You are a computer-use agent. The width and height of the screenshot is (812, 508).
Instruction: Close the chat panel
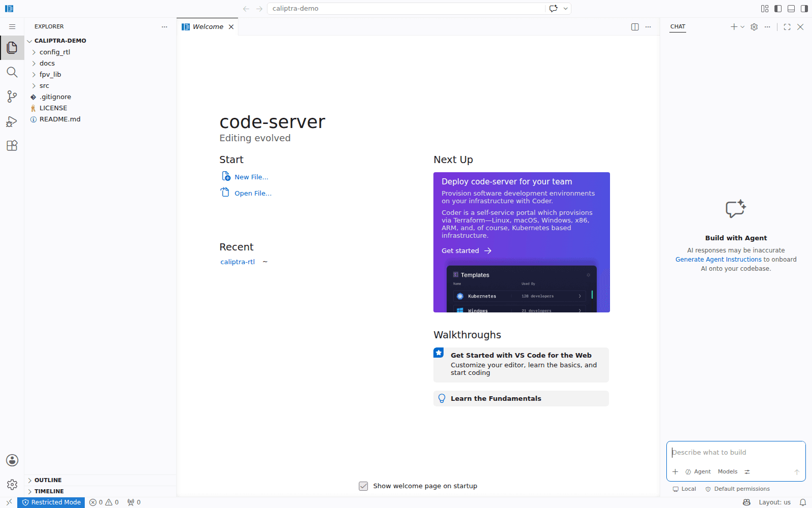(800, 27)
